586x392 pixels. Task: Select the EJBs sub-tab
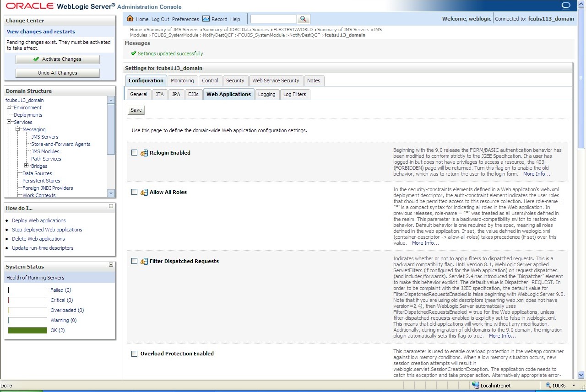click(193, 94)
